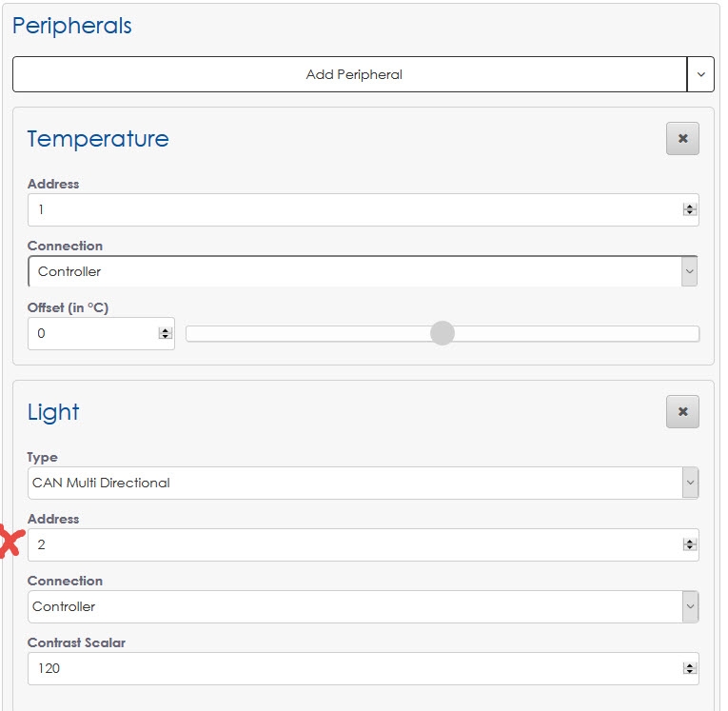Click Contrast Scalar stepper arrows
The image size is (728, 711).
point(689,668)
